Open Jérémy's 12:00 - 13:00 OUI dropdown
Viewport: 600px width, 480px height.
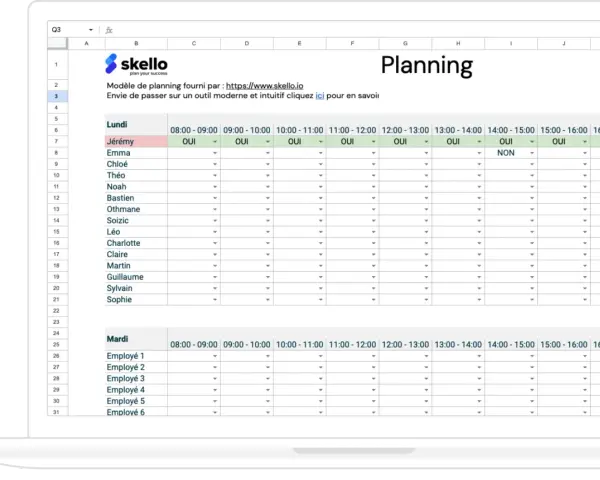click(x=426, y=142)
